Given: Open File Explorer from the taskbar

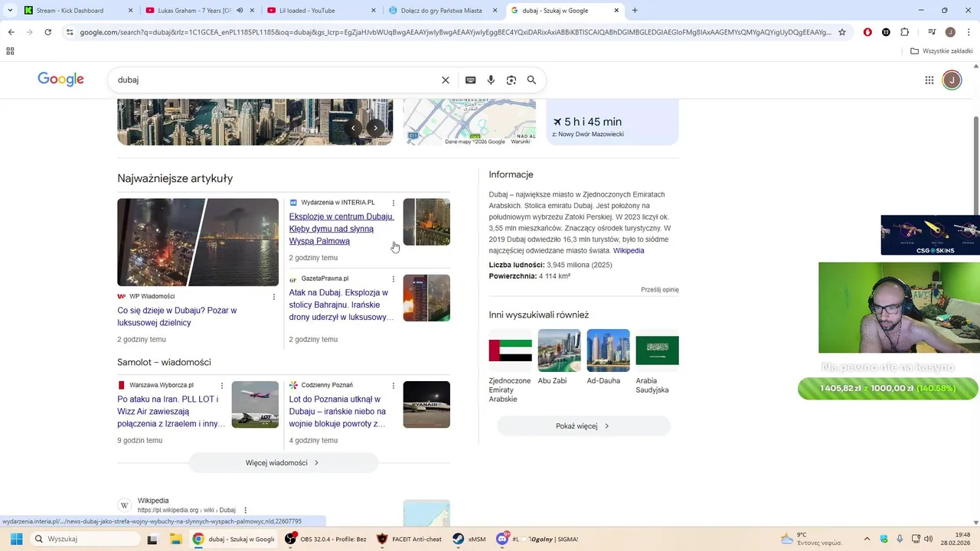Looking at the screenshot, I should click(175, 539).
